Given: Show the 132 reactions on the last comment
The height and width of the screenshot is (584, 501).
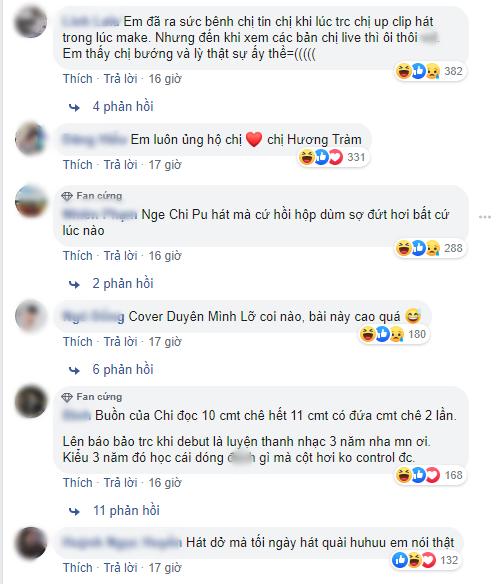Looking at the screenshot, I should click(x=425, y=560).
